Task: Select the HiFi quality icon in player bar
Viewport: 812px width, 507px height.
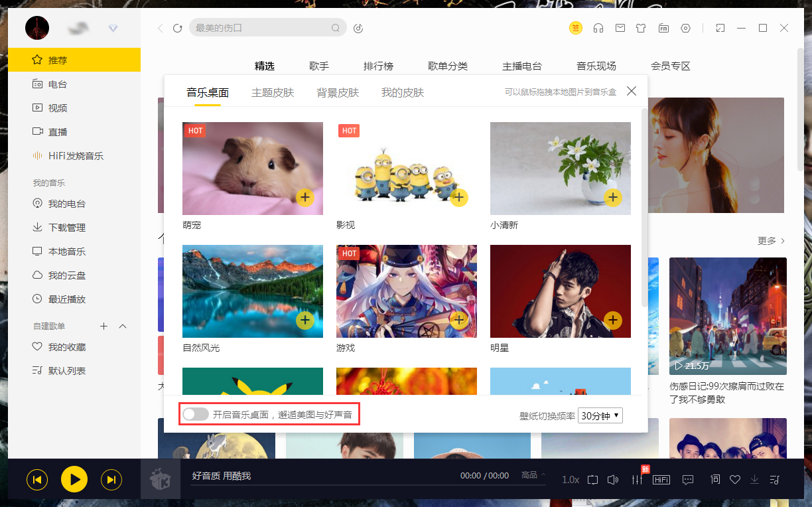Action: (661, 479)
